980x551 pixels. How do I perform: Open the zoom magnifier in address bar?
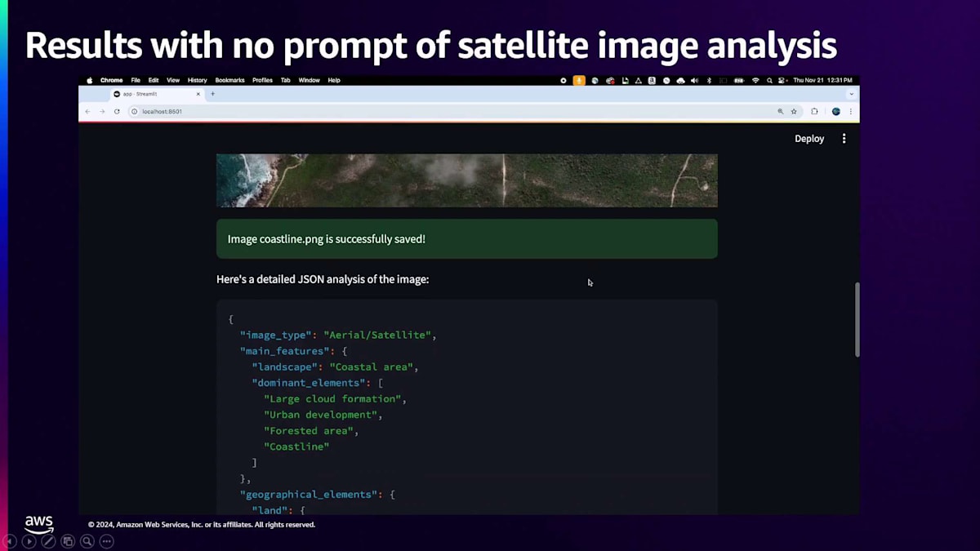tap(780, 111)
